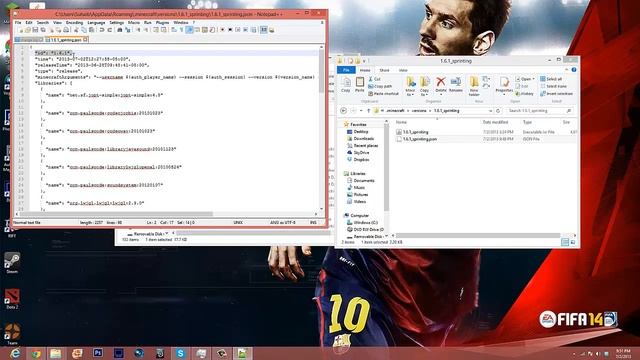Click the Notepad++ horizontal scrollbar
The height and width of the screenshot is (360, 640).
coord(116,214)
